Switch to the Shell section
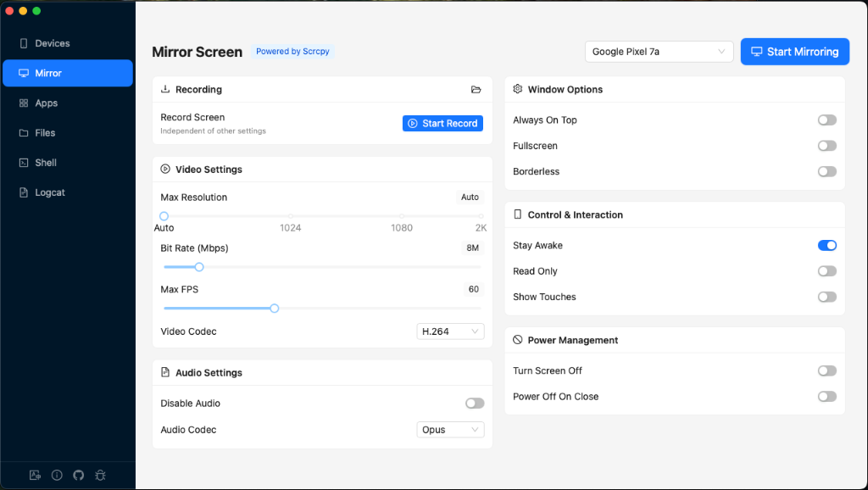868x490 pixels. click(46, 163)
